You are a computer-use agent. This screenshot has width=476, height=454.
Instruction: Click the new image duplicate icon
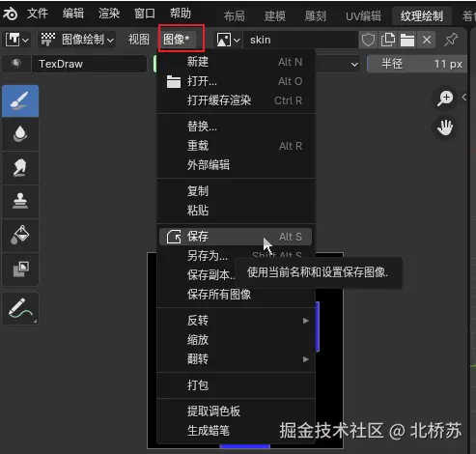[388, 40]
